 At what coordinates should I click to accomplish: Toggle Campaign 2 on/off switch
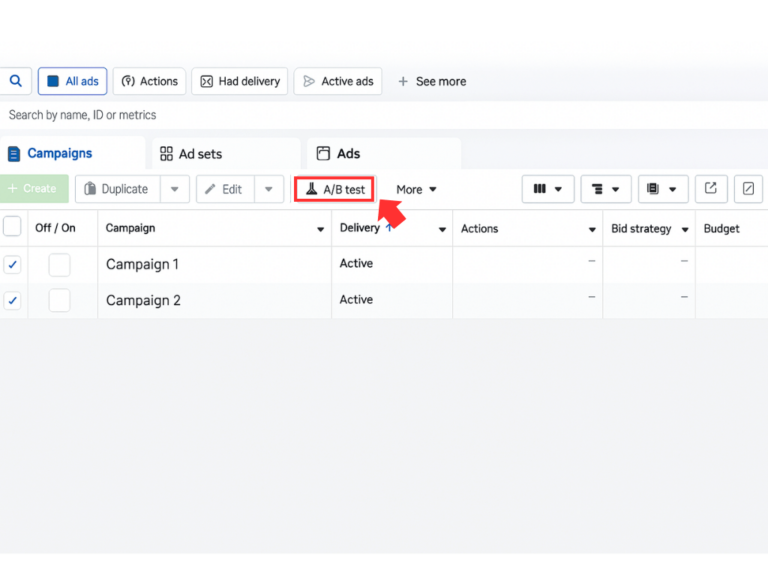click(x=59, y=300)
